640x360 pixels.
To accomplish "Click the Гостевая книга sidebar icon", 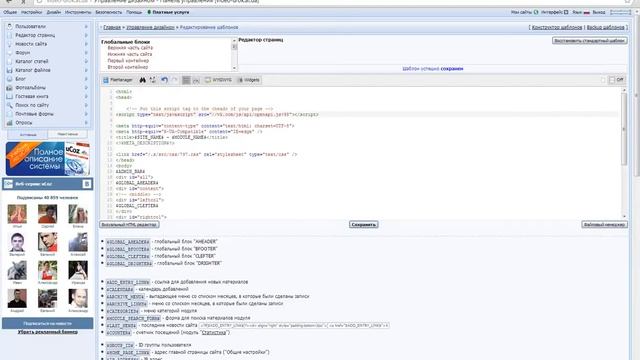I will [x=10, y=96].
